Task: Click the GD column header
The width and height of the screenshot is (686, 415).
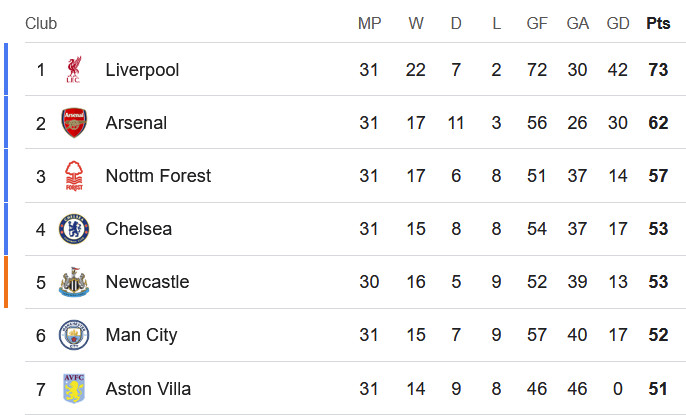Action: click(x=618, y=23)
